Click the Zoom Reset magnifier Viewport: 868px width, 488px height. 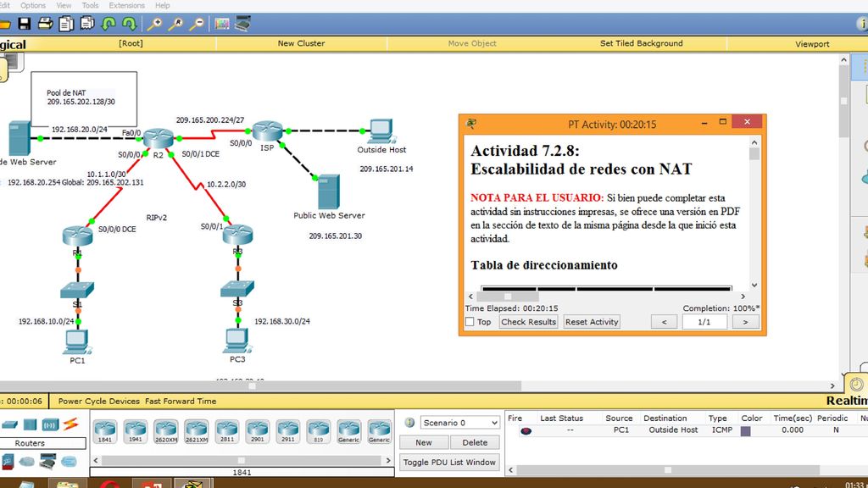(x=175, y=24)
